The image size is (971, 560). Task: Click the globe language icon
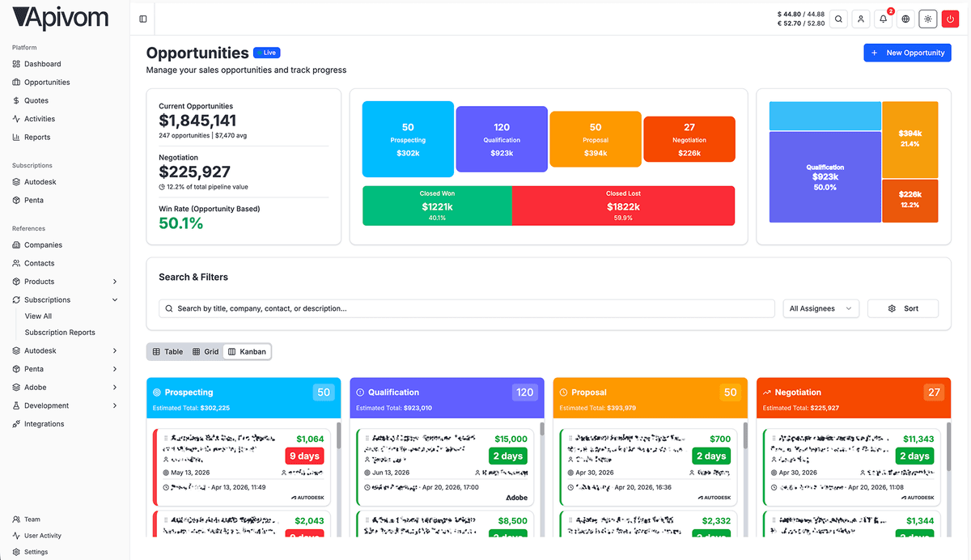[905, 19]
